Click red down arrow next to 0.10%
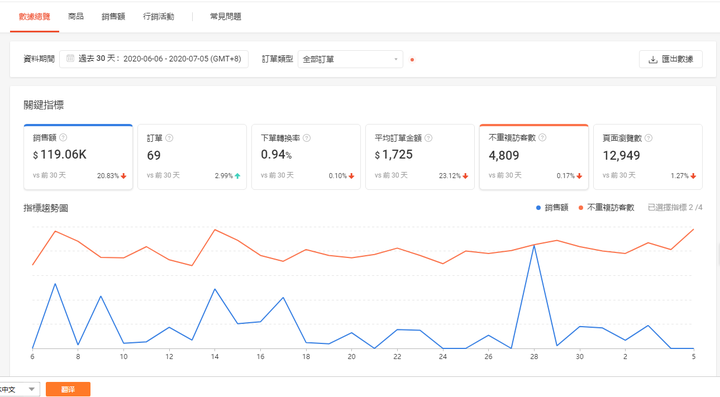720x397 pixels. (x=351, y=176)
